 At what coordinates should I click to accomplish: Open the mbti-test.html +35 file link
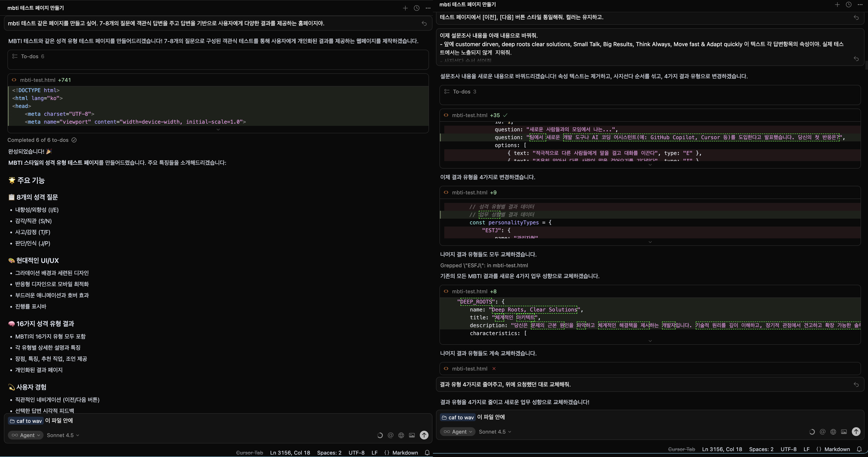click(469, 115)
